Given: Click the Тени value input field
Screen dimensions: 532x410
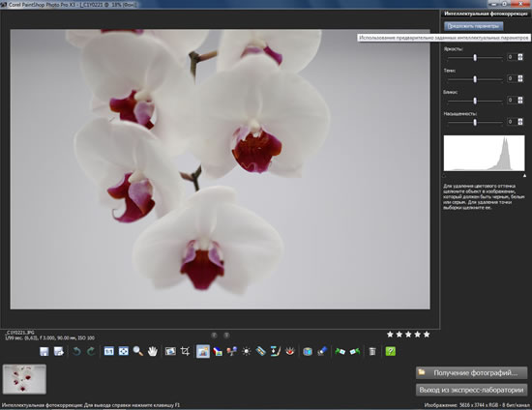Looking at the screenshot, I should (512, 78).
